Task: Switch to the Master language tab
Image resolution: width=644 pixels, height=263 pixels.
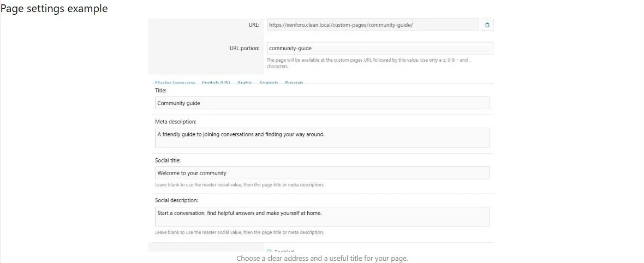Action: (x=175, y=82)
